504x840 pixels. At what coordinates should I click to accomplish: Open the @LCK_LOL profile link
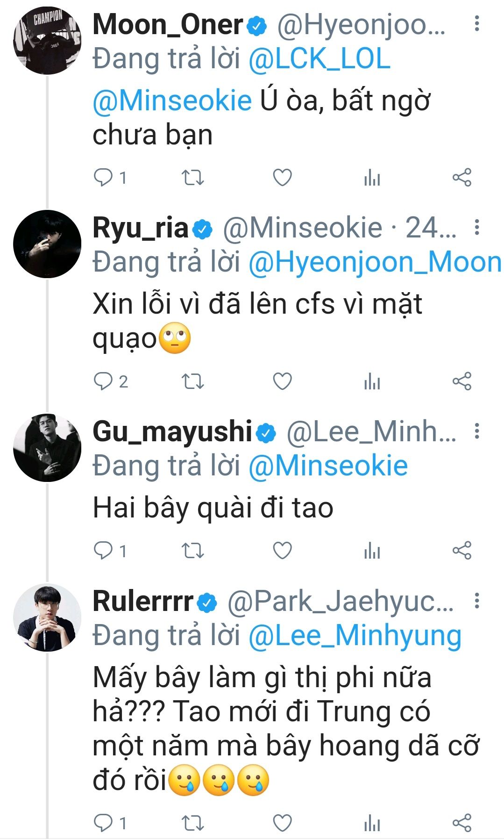(x=319, y=59)
